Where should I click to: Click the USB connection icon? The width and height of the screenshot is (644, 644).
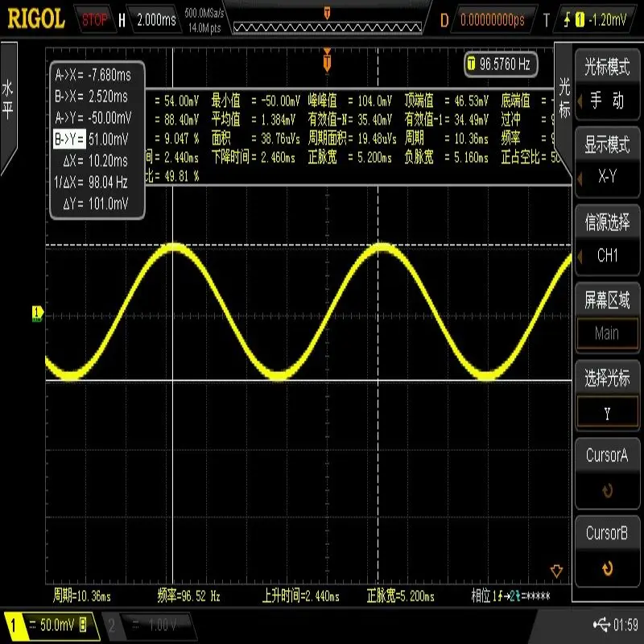click(x=601, y=625)
